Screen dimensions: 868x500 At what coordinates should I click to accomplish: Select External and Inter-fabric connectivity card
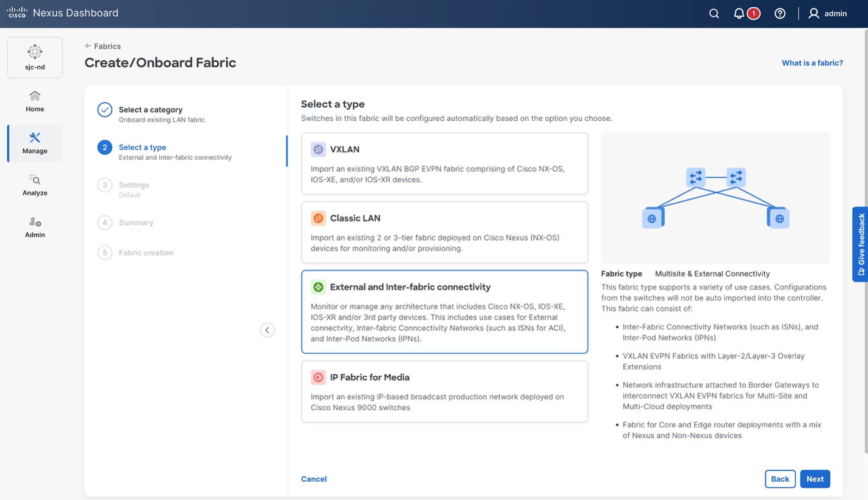[x=444, y=312]
